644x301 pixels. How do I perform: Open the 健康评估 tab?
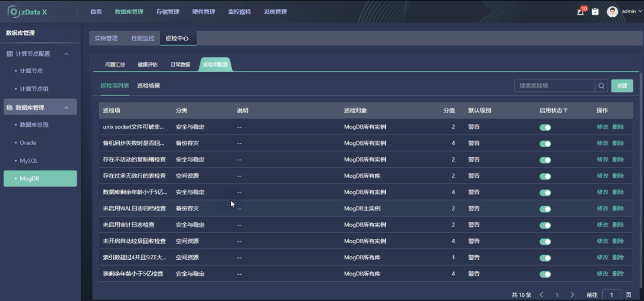147,64
